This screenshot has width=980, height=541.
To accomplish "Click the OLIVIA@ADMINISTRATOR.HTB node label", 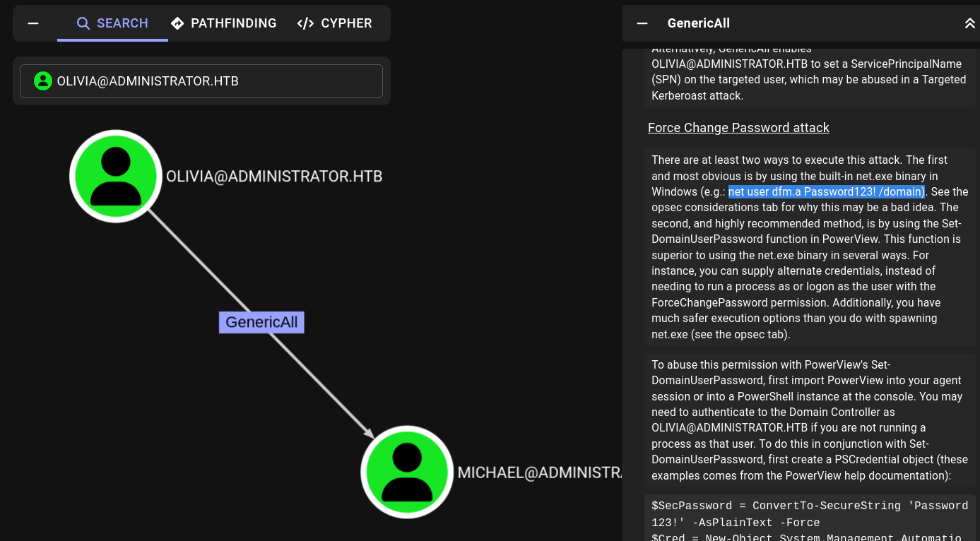I will 274,177.
